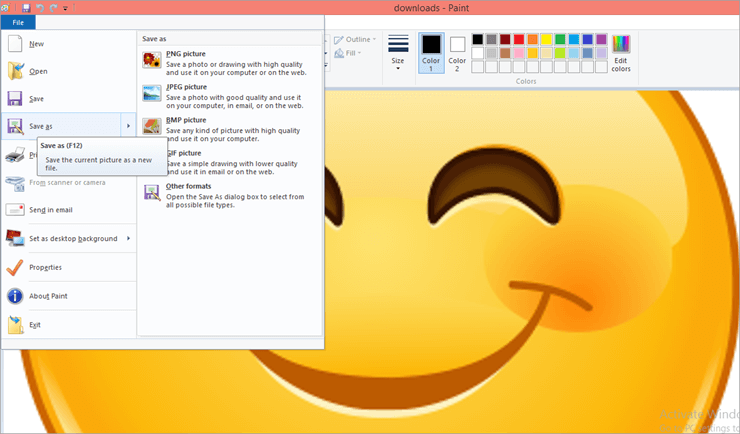The width and height of the screenshot is (740, 434).
Task: Click the File ribbon tab
Action: pyautogui.click(x=18, y=22)
